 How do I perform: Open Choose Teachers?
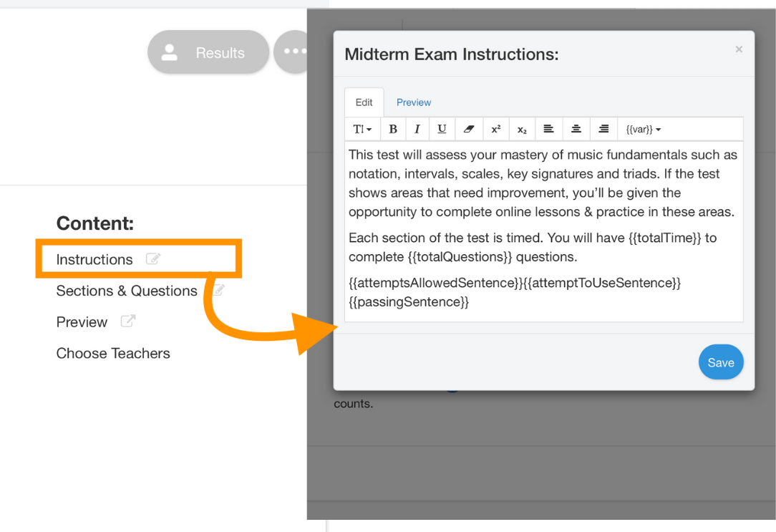pyautogui.click(x=113, y=353)
